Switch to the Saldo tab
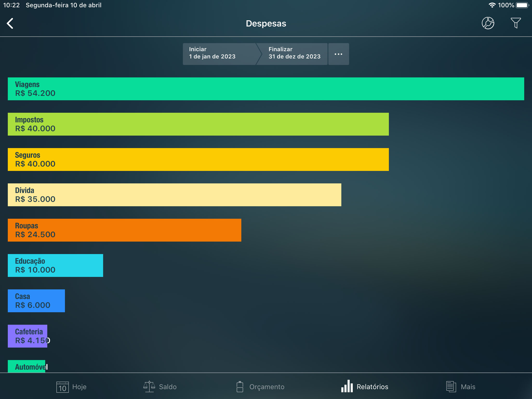The width and height of the screenshot is (532, 399). pos(160,387)
